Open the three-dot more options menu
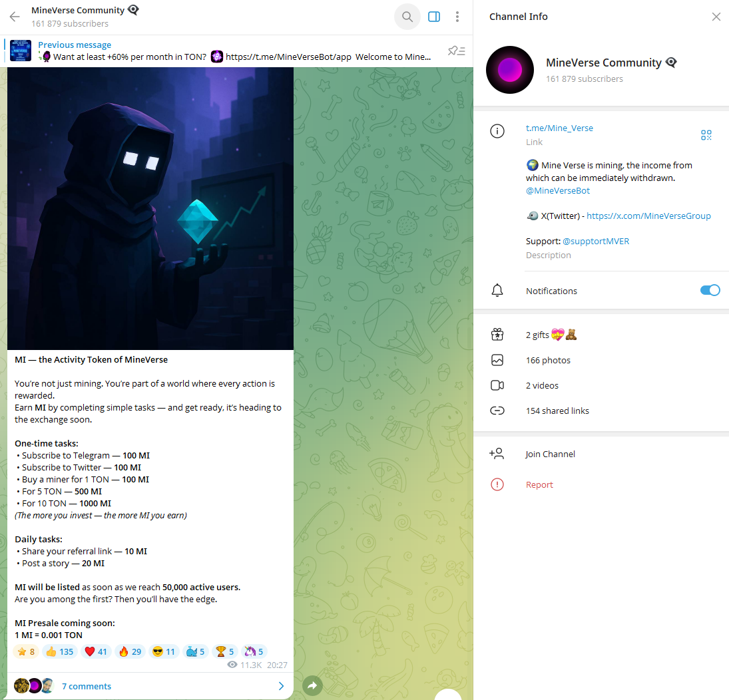The width and height of the screenshot is (729, 700). point(457,17)
